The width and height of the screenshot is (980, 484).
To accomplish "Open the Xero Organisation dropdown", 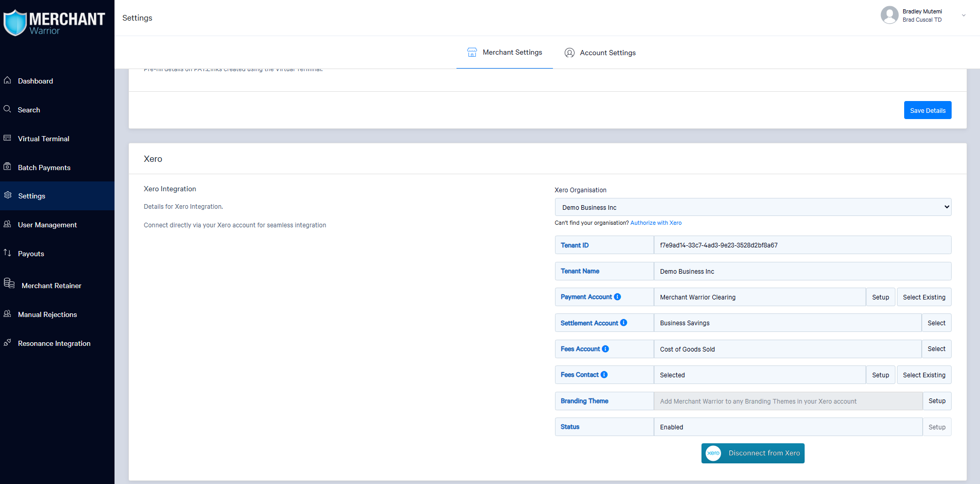I will pos(753,207).
